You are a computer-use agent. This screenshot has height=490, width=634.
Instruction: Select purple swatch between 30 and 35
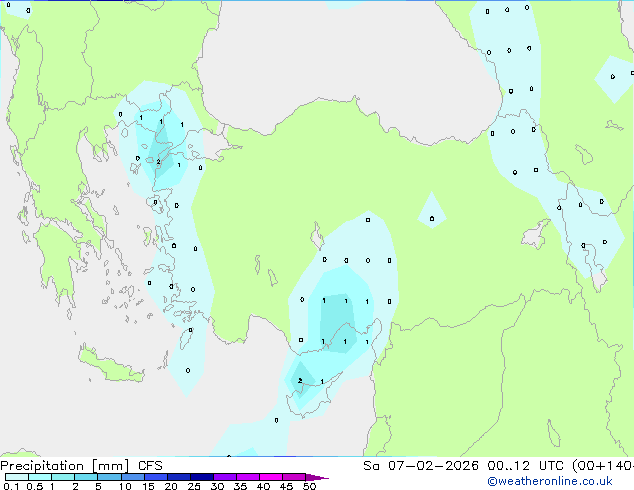click(224, 477)
